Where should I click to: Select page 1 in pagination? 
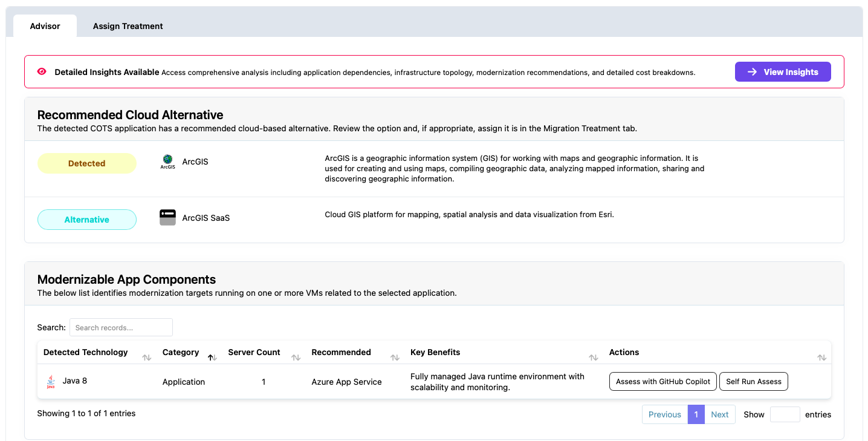click(x=696, y=414)
